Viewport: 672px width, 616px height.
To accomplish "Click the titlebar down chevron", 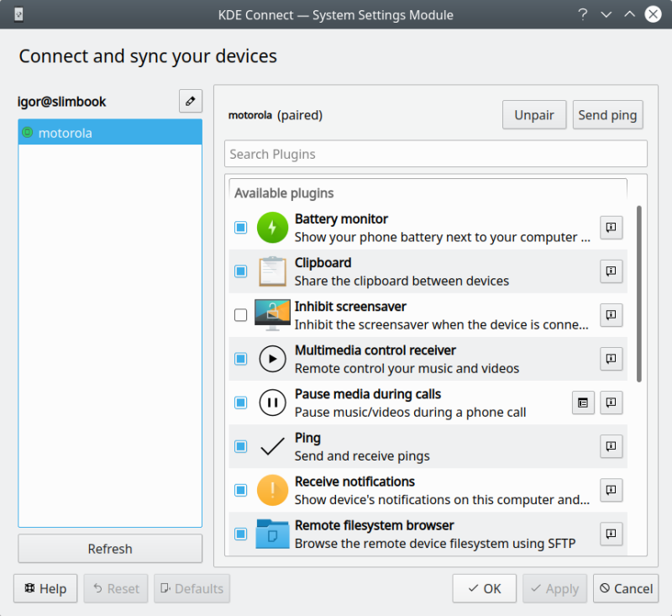I will tap(606, 14).
